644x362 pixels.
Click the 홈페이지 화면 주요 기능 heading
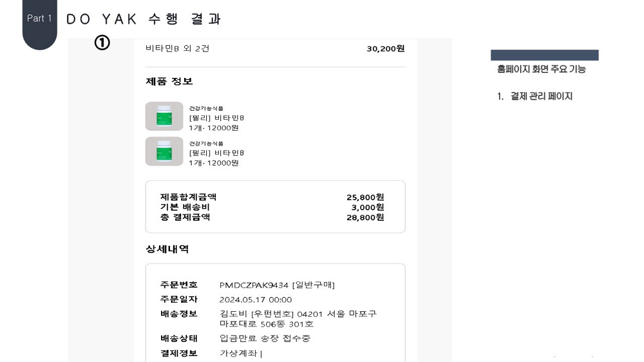pyautogui.click(x=542, y=69)
